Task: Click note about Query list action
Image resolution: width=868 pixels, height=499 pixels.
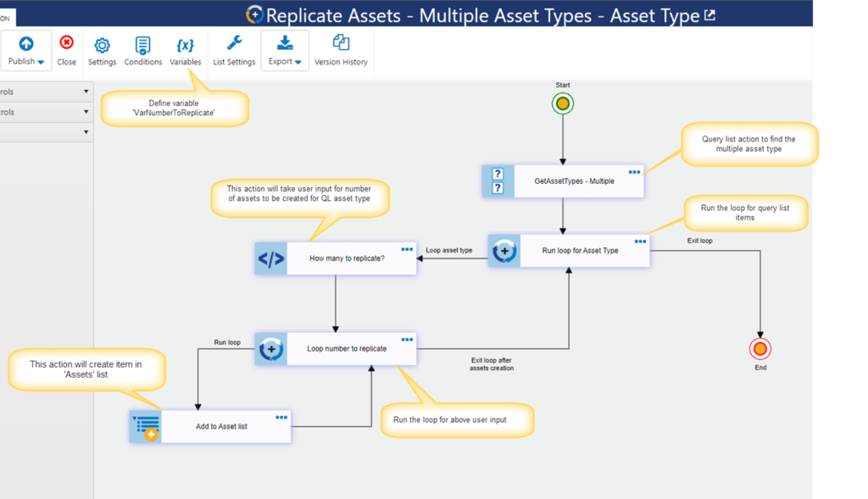Action: click(749, 144)
